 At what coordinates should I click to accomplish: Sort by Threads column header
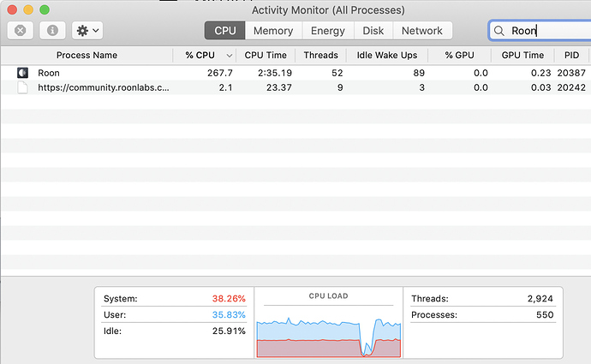(x=320, y=56)
